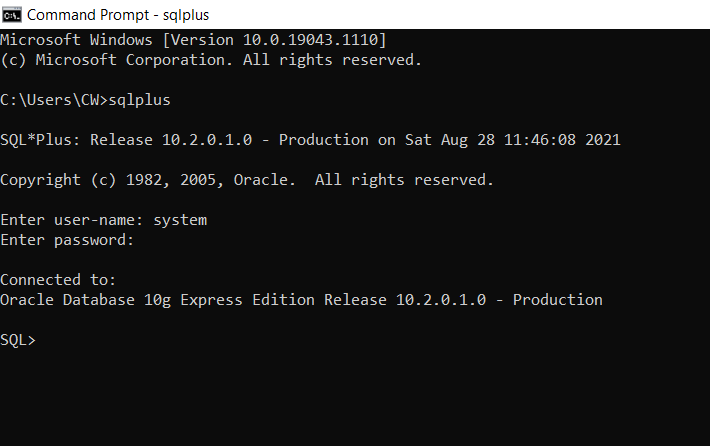Screen dimensions: 710x446
Task: Click the "Command Prompt - sqlplus" window title
Action: [x=118, y=15]
